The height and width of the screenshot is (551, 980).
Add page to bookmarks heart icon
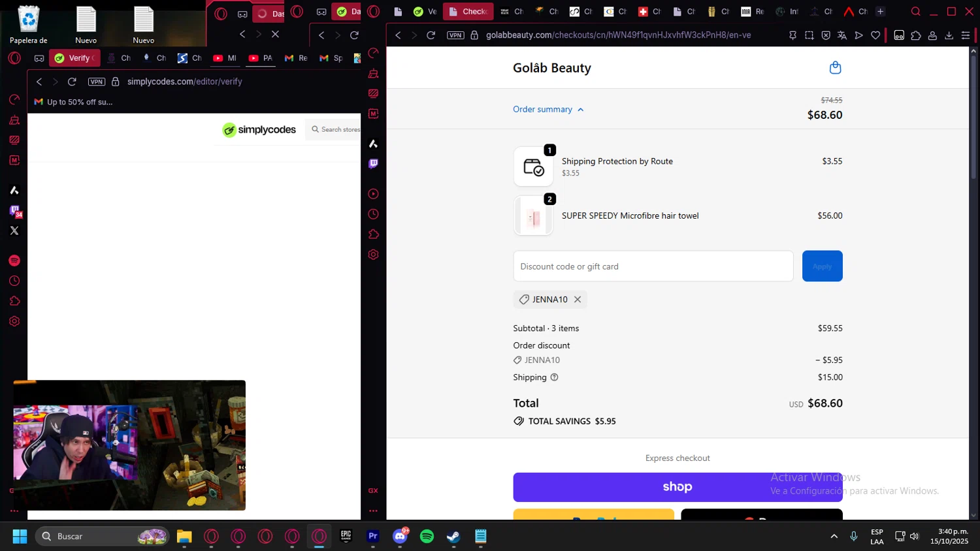click(x=875, y=35)
